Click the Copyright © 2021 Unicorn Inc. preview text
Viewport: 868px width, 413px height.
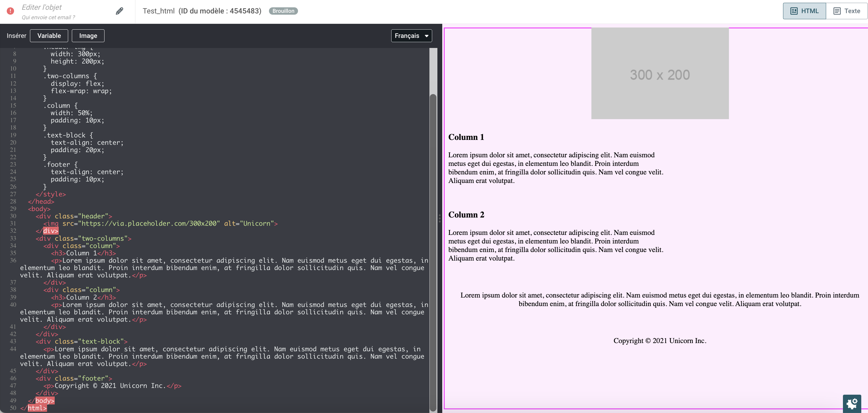pyautogui.click(x=660, y=341)
